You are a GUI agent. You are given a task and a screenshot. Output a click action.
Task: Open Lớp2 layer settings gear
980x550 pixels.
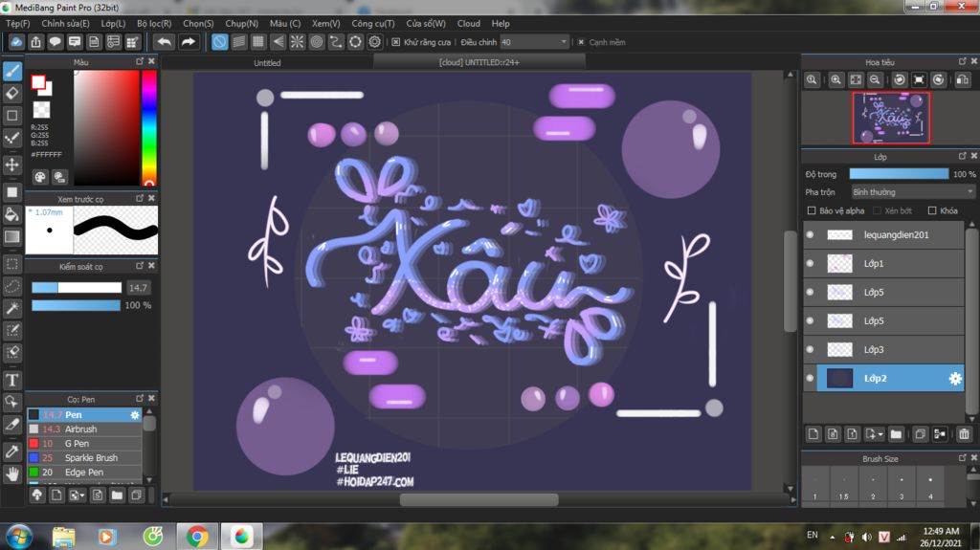click(955, 378)
